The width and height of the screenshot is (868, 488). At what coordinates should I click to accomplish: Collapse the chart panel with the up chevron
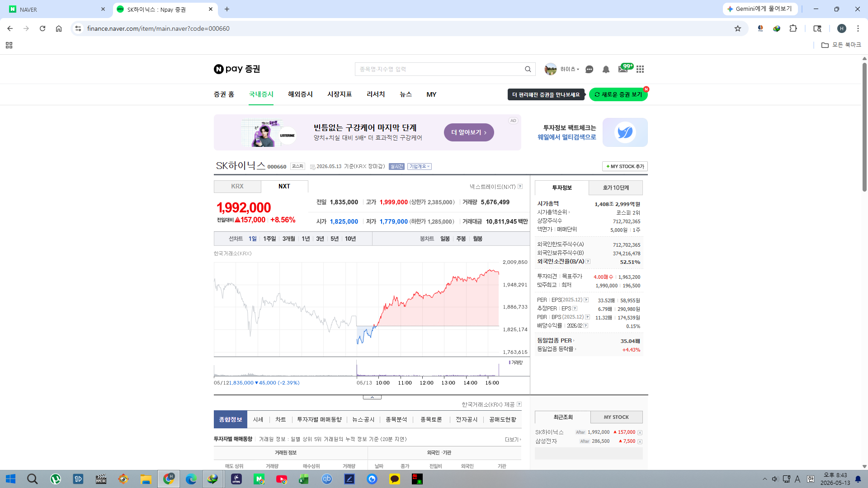tap(372, 397)
